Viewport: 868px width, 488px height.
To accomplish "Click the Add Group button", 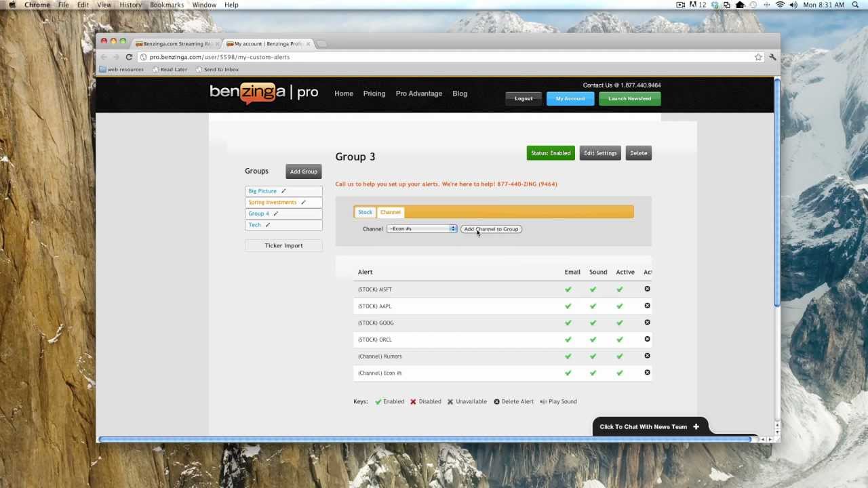I will click(x=304, y=171).
